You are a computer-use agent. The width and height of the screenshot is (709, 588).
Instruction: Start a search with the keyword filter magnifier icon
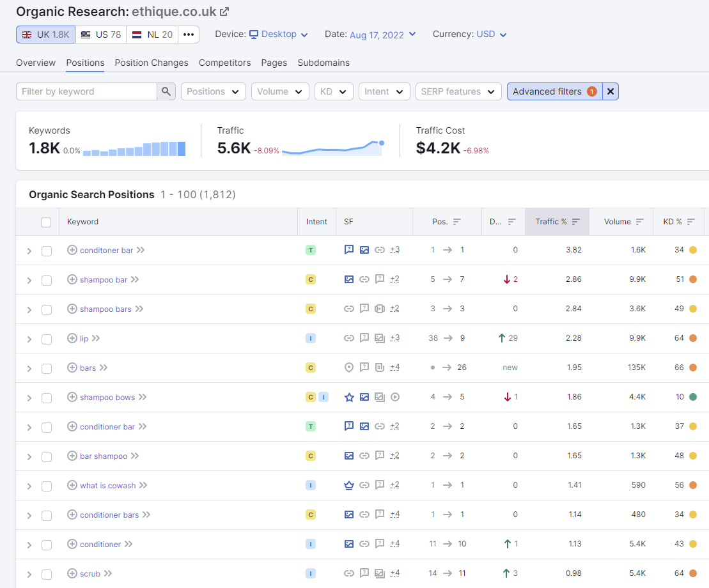tap(166, 91)
